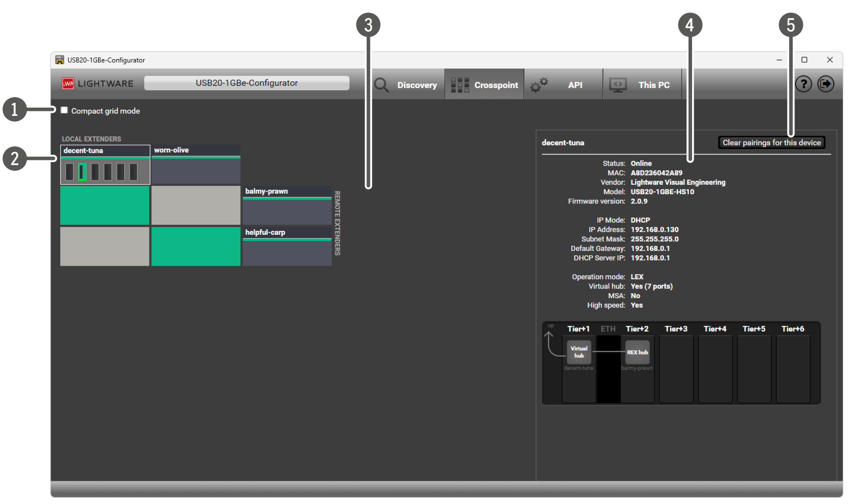Toggle the worn-olive to balmy-prawn crosspoint
The width and height of the screenshot is (852, 504).
coord(196,205)
